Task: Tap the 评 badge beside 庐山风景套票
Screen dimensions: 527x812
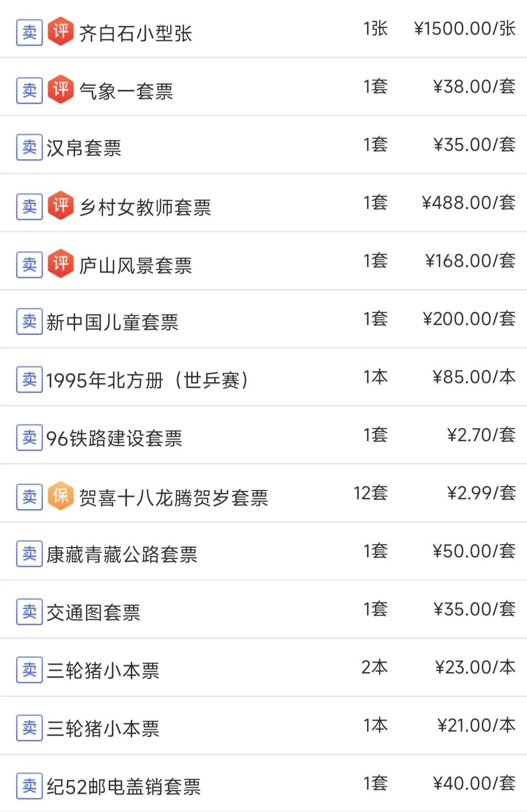Action: 61,264
